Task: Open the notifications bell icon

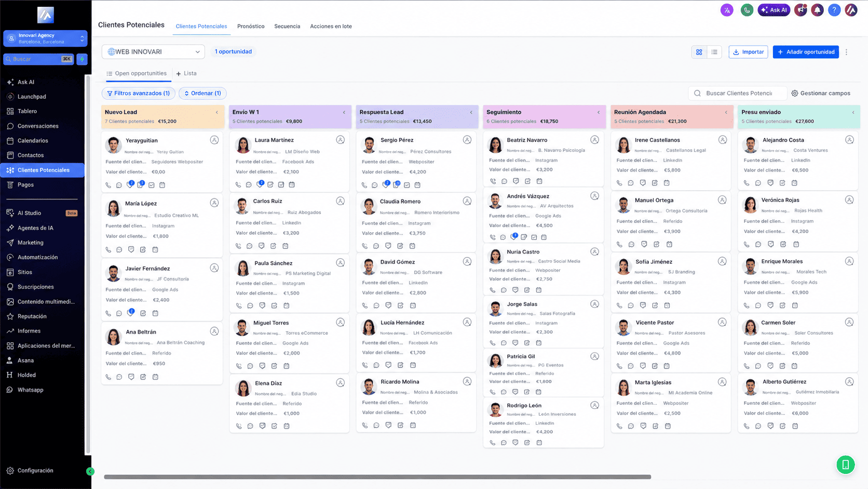Action: point(817,10)
